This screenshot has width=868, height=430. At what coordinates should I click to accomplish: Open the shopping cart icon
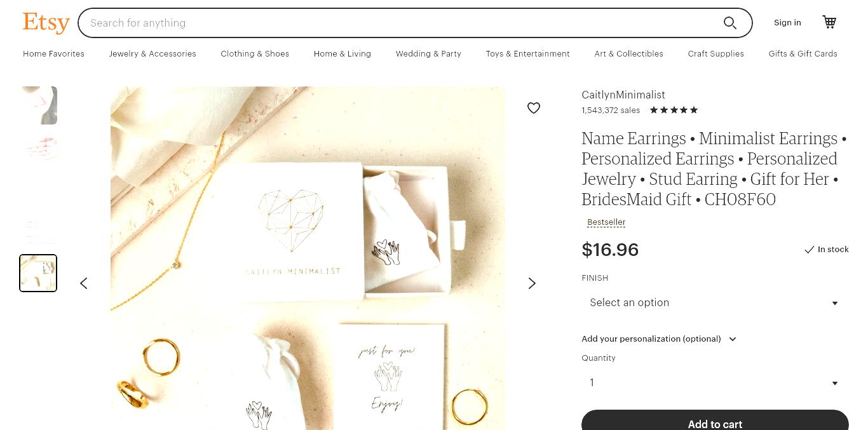(829, 22)
